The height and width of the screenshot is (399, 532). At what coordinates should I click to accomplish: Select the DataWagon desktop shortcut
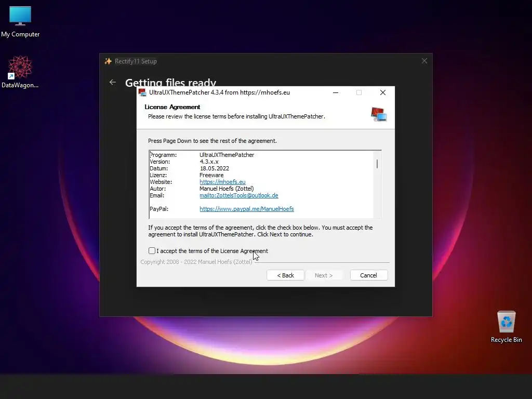pyautogui.click(x=20, y=72)
